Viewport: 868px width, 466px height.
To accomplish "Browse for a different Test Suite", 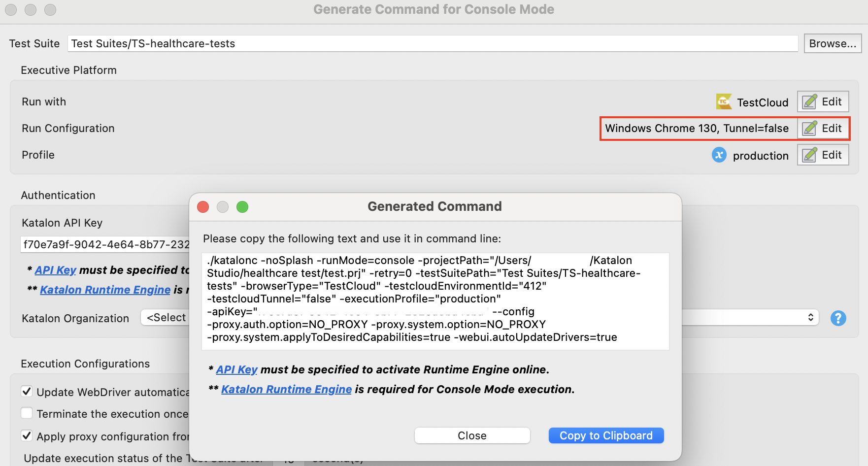I will [x=833, y=43].
